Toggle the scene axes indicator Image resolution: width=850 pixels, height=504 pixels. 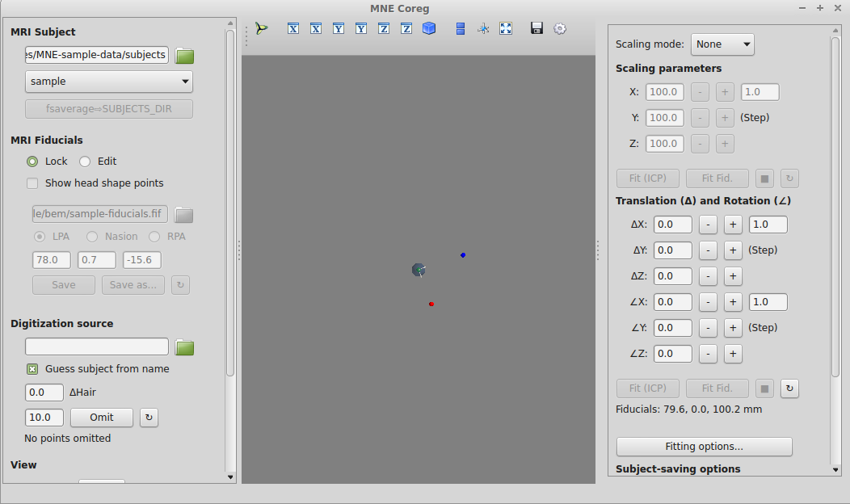coord(483,28)
